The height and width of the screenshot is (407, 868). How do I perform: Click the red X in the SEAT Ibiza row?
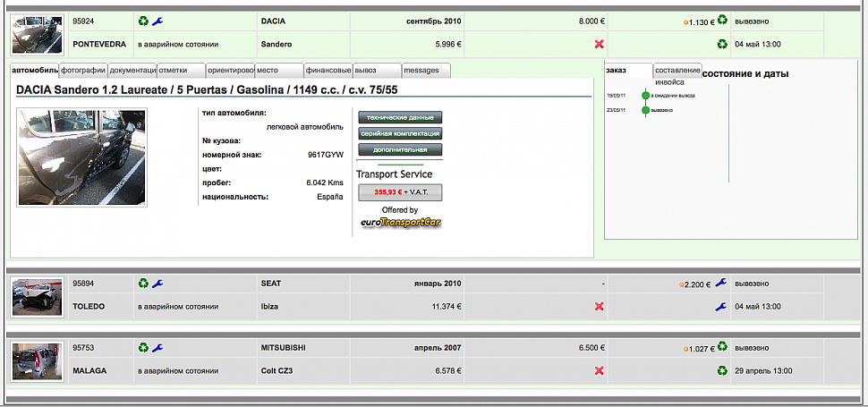(599, 306)
